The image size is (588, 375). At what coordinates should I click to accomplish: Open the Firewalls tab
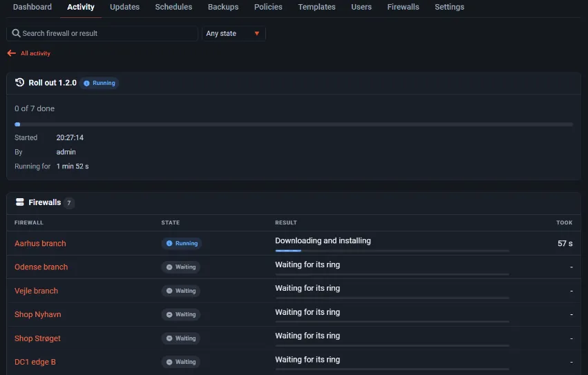tap(403, 7)
